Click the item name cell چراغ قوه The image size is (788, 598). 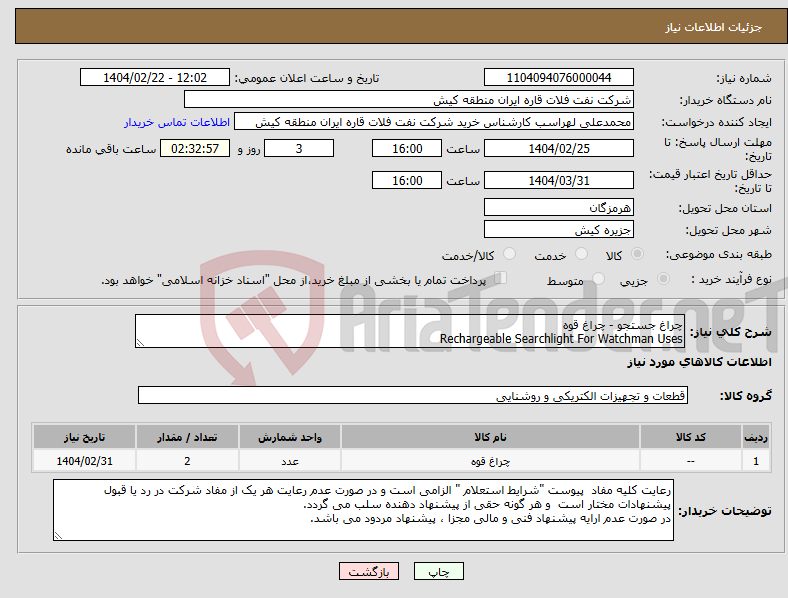(x=490, y=461)
